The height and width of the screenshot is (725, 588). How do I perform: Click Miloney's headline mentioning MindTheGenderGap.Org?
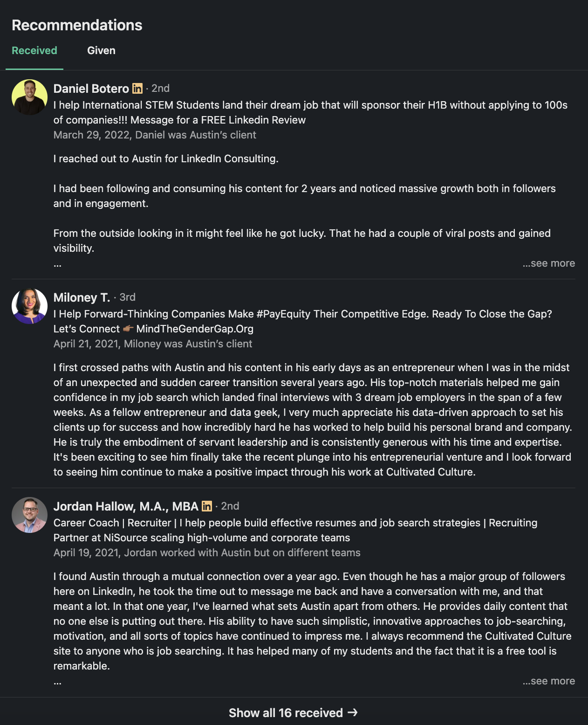303,321
